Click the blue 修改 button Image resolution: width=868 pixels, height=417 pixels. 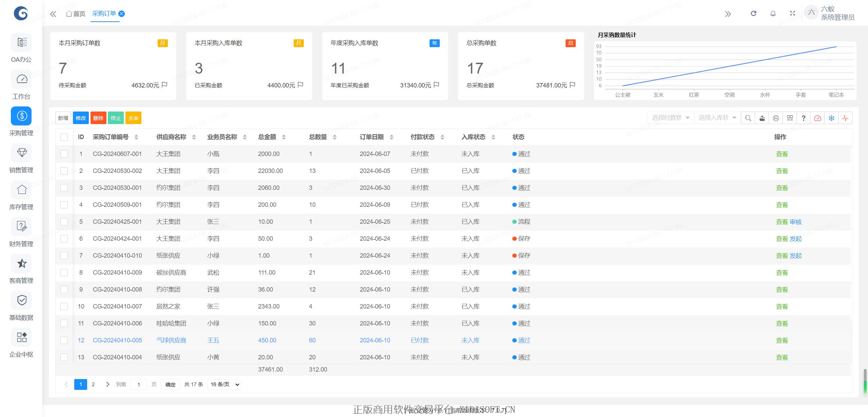pos(81,118)
